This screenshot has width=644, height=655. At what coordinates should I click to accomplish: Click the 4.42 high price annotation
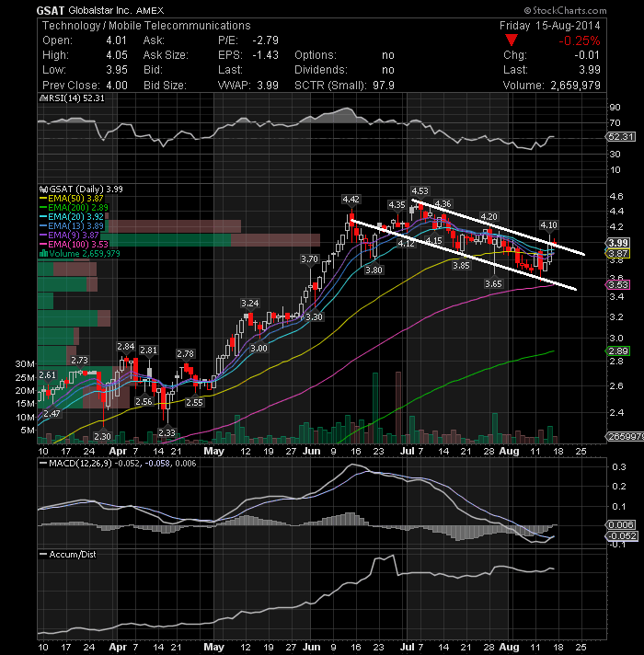pos(351,200)
